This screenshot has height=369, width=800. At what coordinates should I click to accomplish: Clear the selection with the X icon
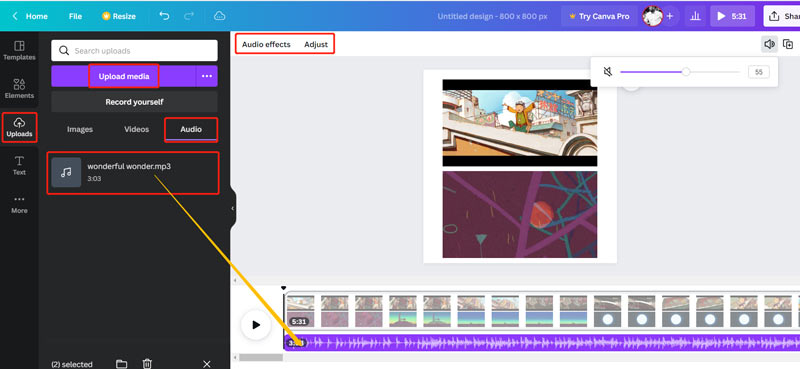207,364
